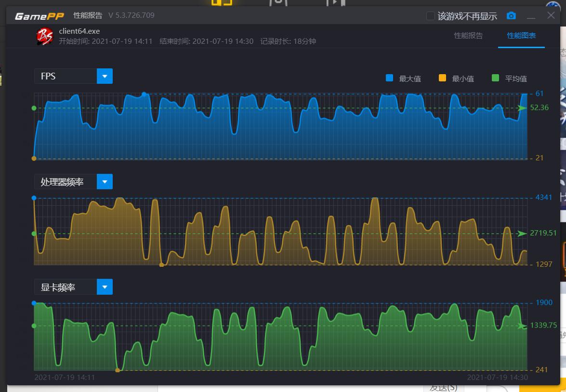Click the green 平均值 legend swatch

coord(495,78)
